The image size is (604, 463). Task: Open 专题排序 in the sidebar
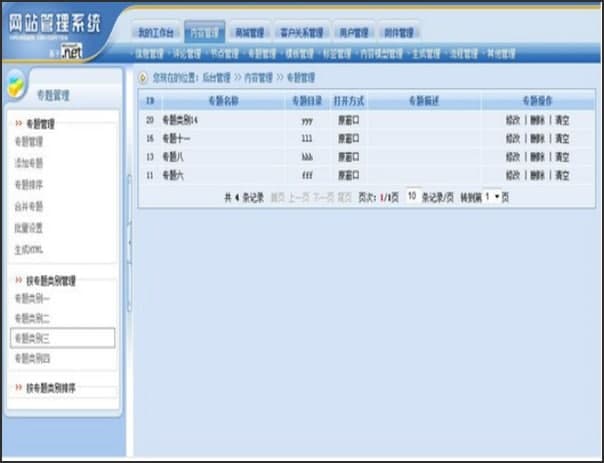29,185
